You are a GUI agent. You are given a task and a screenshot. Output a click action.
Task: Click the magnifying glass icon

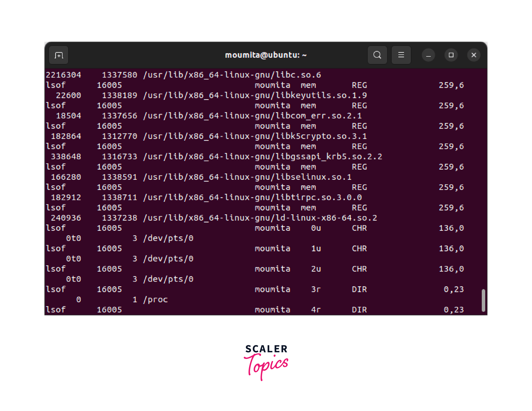[377, 55]
